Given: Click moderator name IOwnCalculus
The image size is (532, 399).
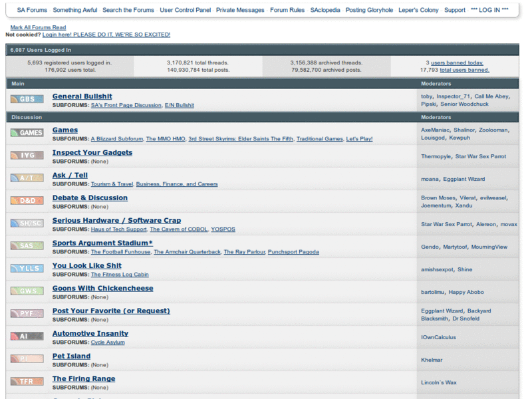Looking at the screenshot, I should 438,337.
